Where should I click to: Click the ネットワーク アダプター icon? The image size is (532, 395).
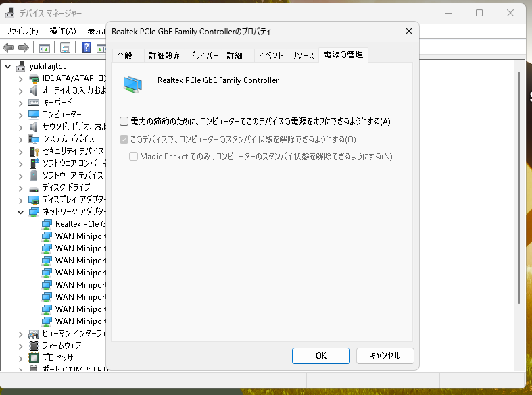click(x=34, y=212)
